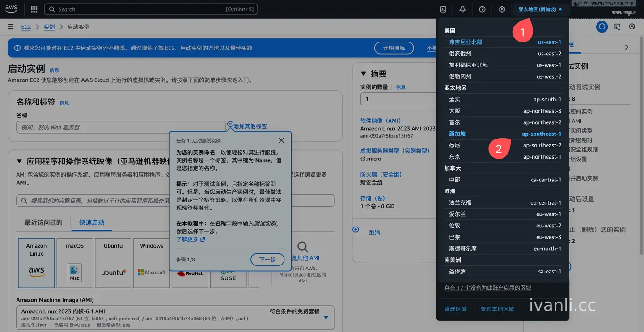
Task: Open 信息 link beside 名称和标签
Action: (64, 103)
